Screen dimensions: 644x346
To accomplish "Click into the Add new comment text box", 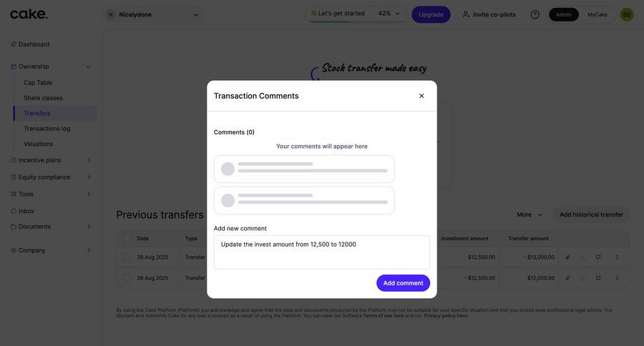I will pyautogui.click(x=322, y=252).
